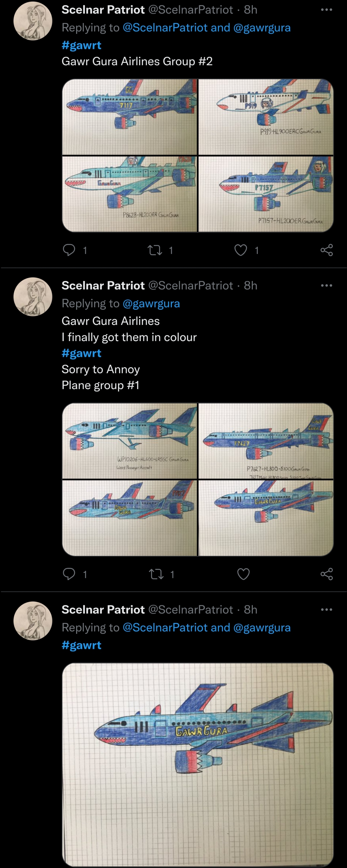The height and width of the screenshot is (868, 347).
Task: Share the Group #2 tweet
Action: click(x=326, y=250)
